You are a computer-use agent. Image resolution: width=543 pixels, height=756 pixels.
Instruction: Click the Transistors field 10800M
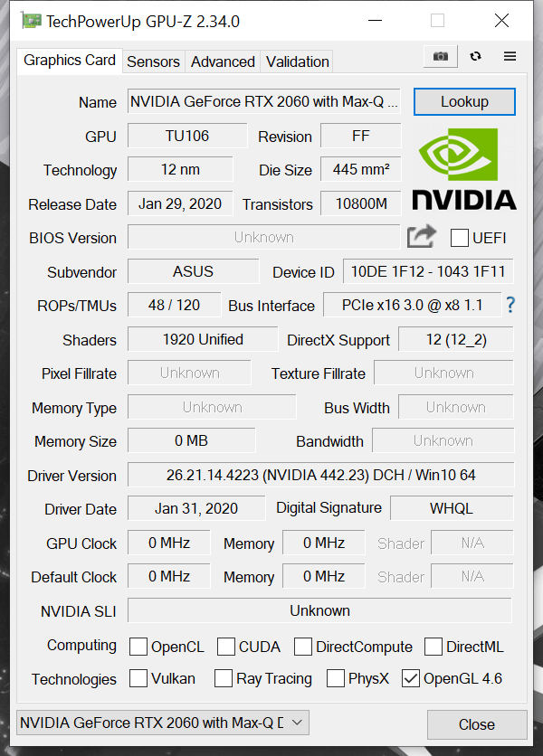(x=360, y=203)
